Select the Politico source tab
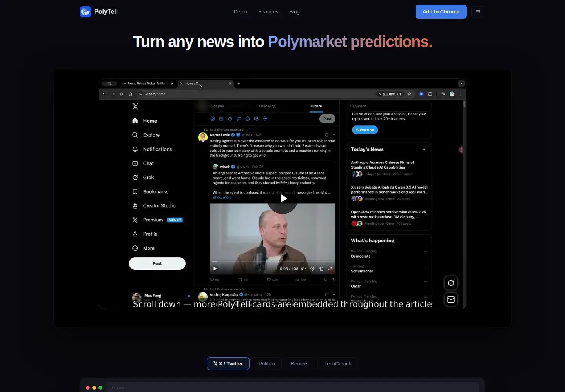The width and height of the screenshot is (565, 392). pyautogui.click(x=267, y=364)
